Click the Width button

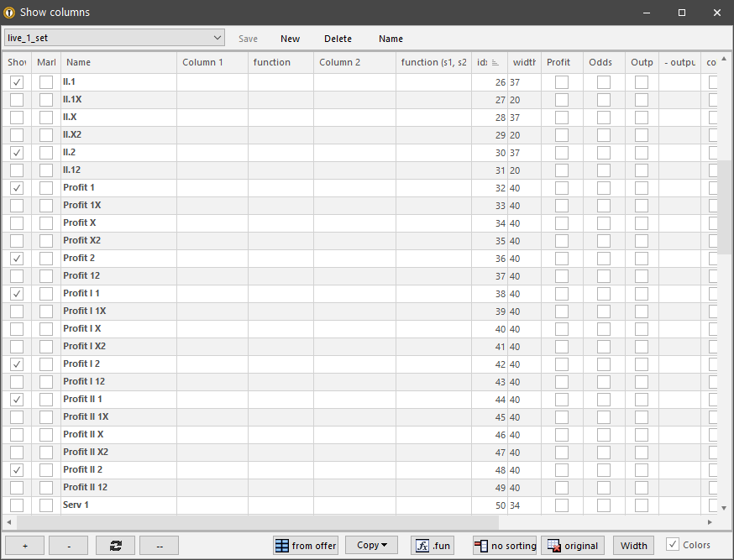click(x=633, y=545)
